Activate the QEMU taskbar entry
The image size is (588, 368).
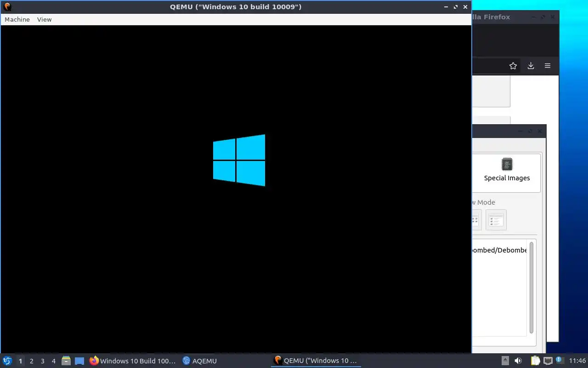[316, 361]
